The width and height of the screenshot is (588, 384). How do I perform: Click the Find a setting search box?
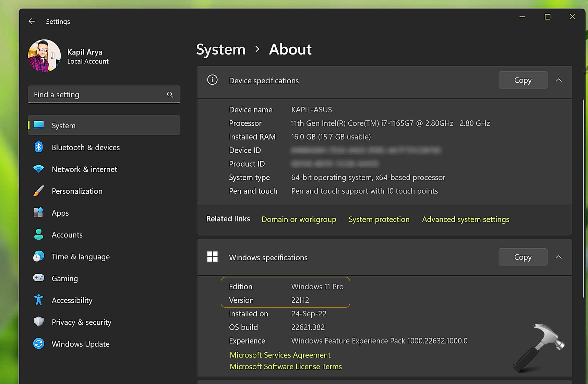coord(98,95)
